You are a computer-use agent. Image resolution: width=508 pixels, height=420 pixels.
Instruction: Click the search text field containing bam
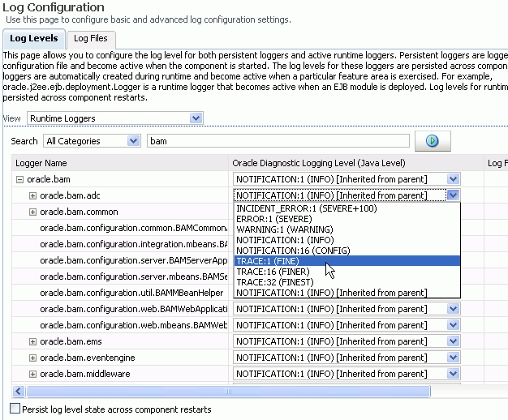pyautogui.click(x=278, y=141)
